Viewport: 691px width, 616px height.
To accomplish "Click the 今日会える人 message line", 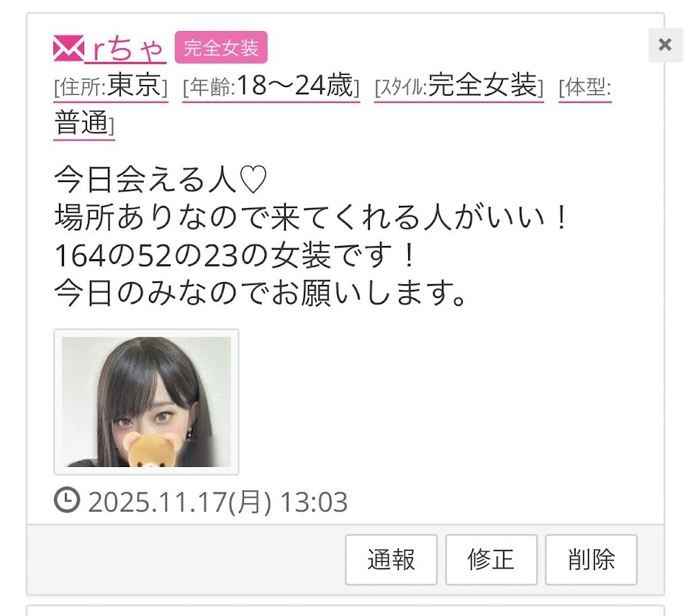I will (x=161, y=179).
